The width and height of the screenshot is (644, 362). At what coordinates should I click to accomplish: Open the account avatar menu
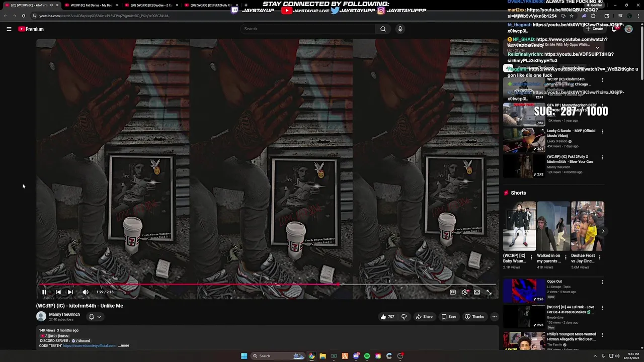point(628,29)
